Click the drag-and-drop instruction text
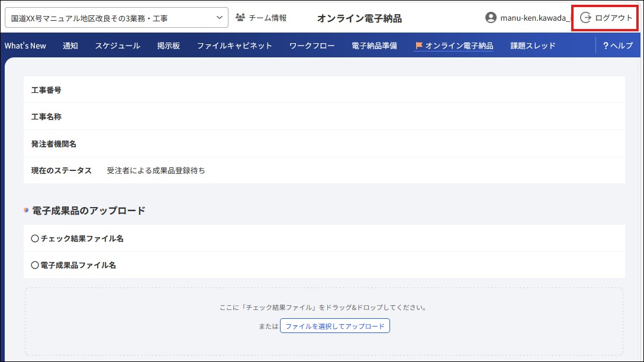Image resolution: width=644 pixels, height=362 pixels. tap(324, 308)
